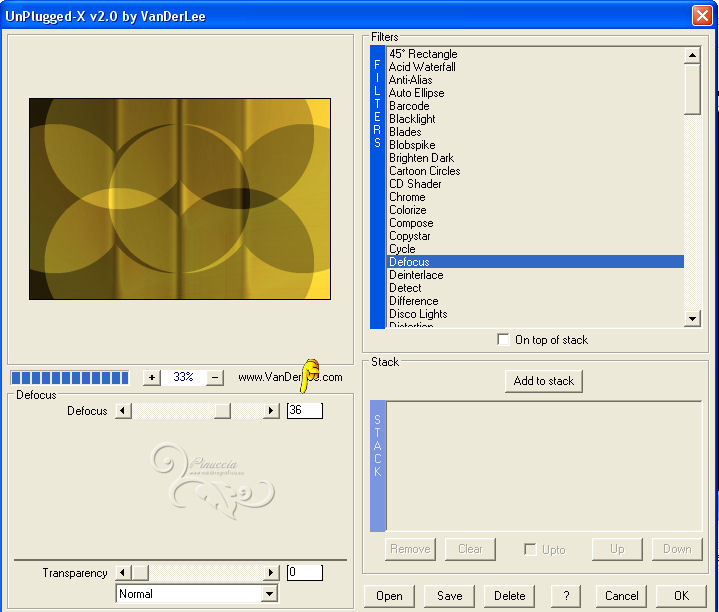The height and width of the screenshot is (612, 719).
Task: Click the Defocus slider left arrow
Action: [x=122, y=410]
